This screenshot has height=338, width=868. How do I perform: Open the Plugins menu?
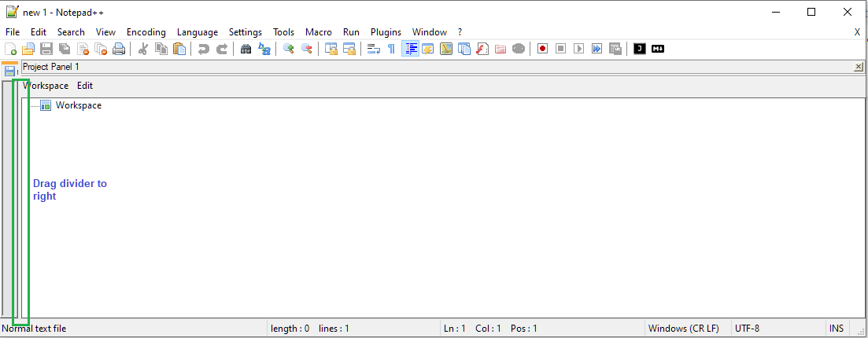386,32
